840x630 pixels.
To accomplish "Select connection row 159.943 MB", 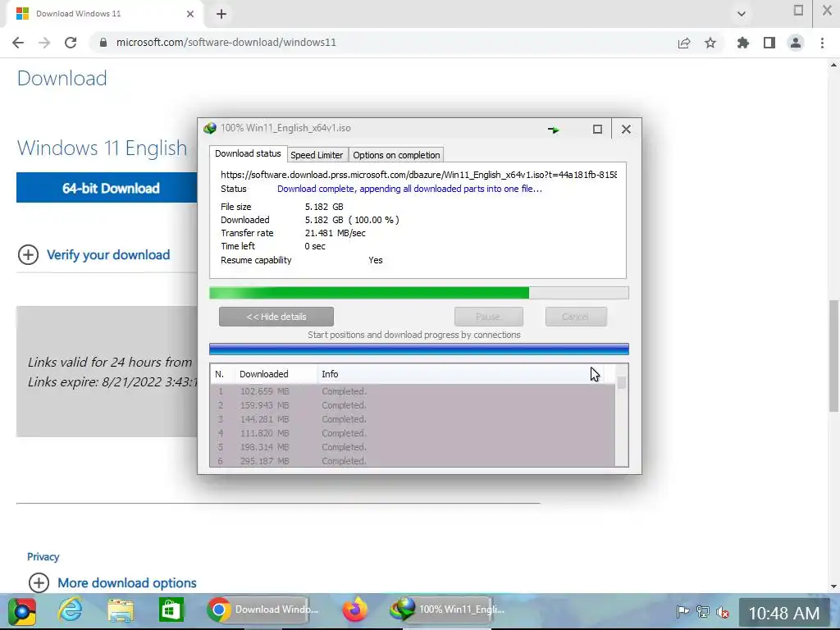I will click(x=413, y=405).
